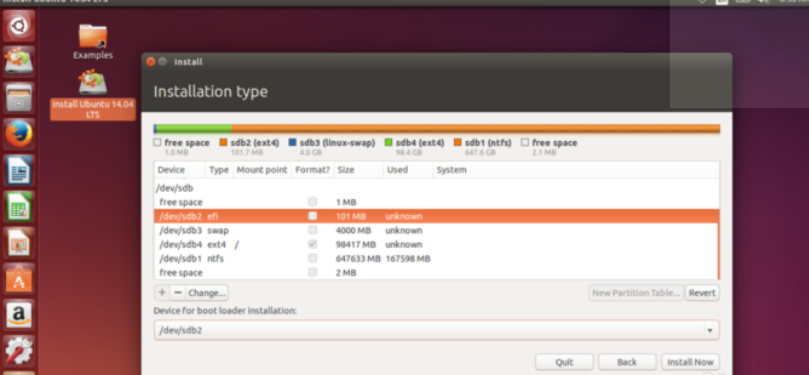Sort by the Type column header

(x=219, y=170)
